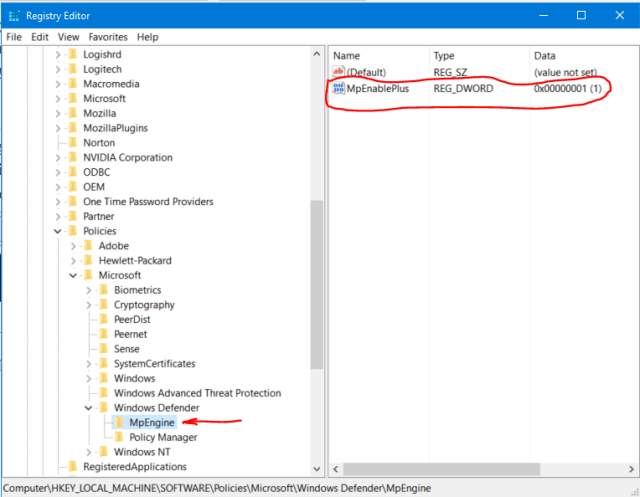Click the RegisteredApplications folder icon
Image resolution: width=640 pixels, height=497 pixels.
point(73,466)
